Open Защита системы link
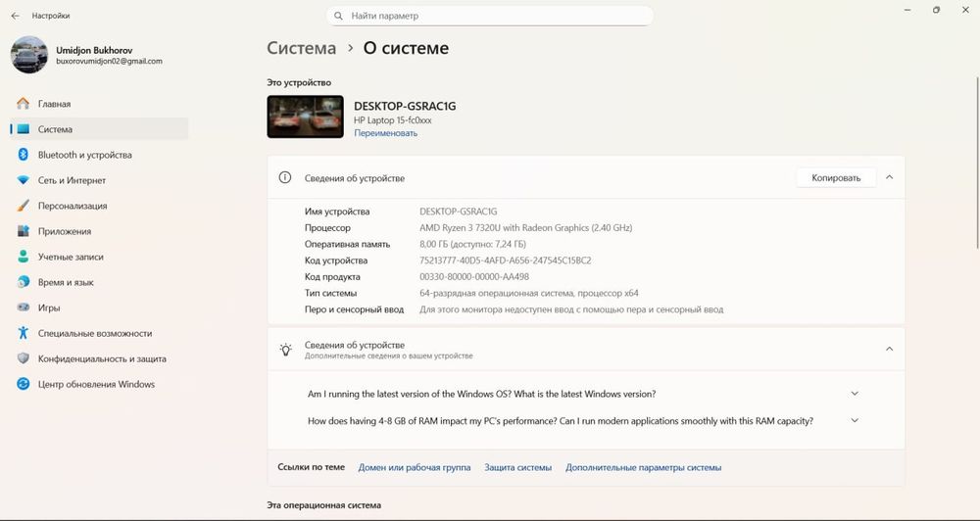Image resolution: width=980 pixels, height=521 pixels. coord(518,467)
